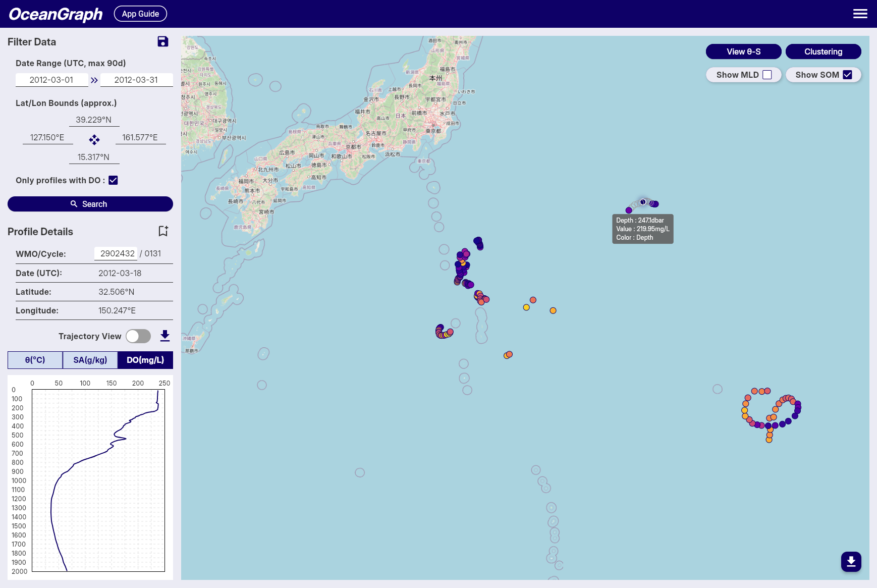Download profile data next to Trajectory View
Viewport: 877px width, 588px height.
tap(165, 336)
